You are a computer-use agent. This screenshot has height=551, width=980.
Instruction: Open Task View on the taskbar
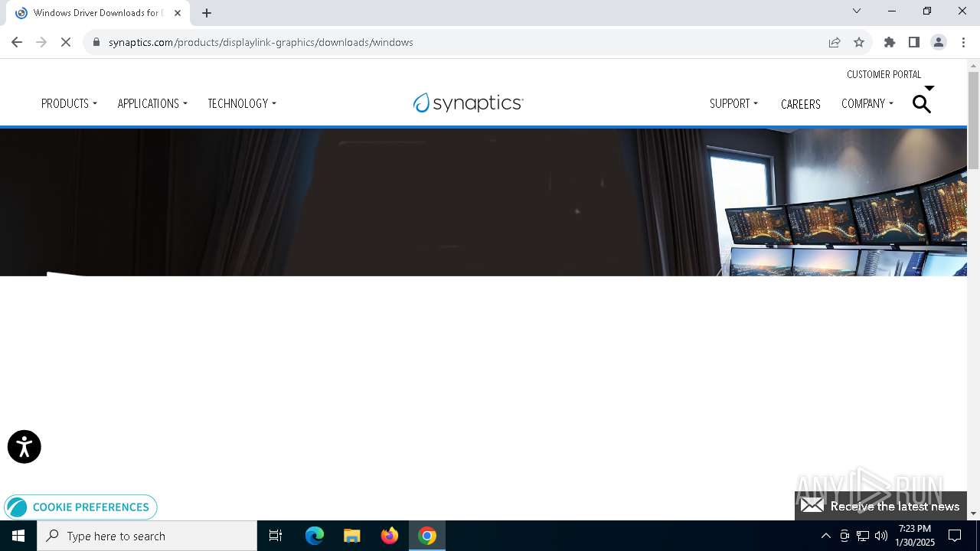(276, 536)
